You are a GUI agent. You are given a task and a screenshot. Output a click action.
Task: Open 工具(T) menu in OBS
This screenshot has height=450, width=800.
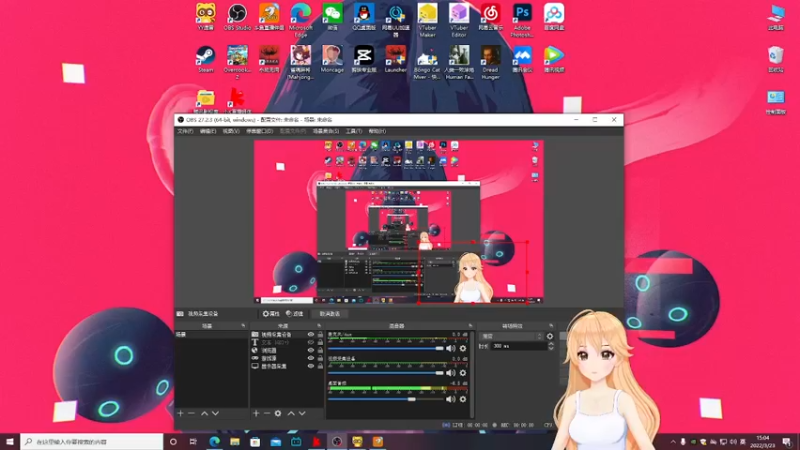(x=354, y=131)
